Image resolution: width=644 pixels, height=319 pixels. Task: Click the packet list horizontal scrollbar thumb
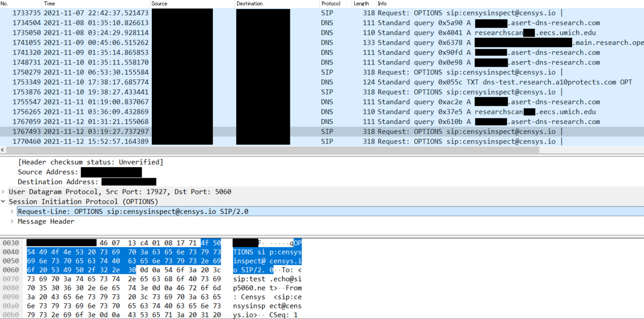[x=273, y=150]
